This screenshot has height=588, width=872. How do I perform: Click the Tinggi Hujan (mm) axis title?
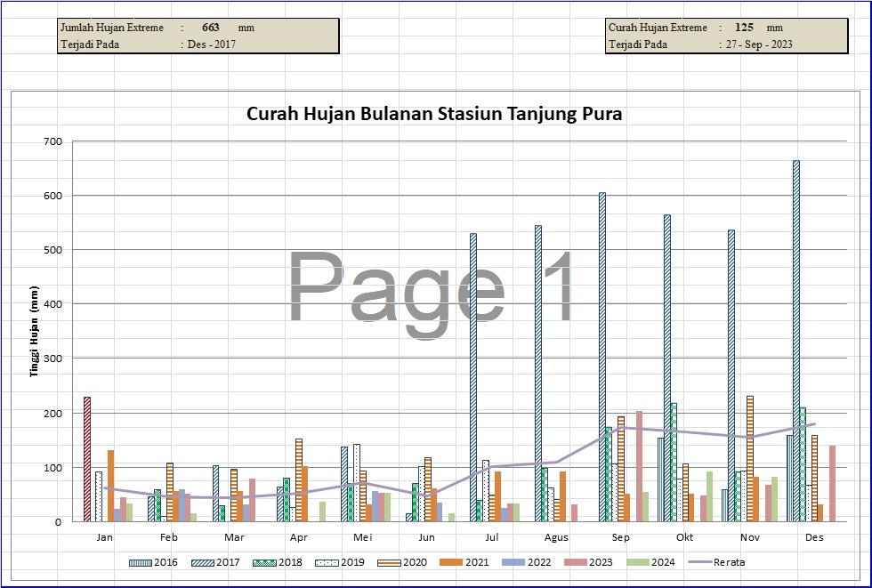(x=35, y=332)
